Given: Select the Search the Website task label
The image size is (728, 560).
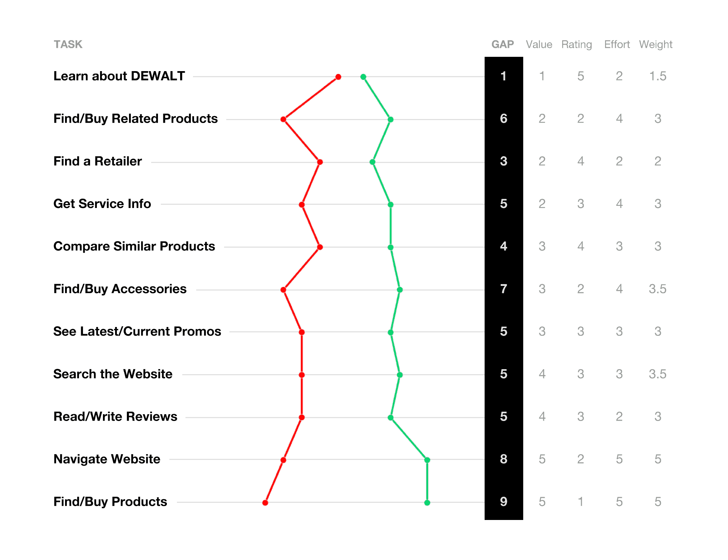Looking at the screenshot, I should point(113,374).
